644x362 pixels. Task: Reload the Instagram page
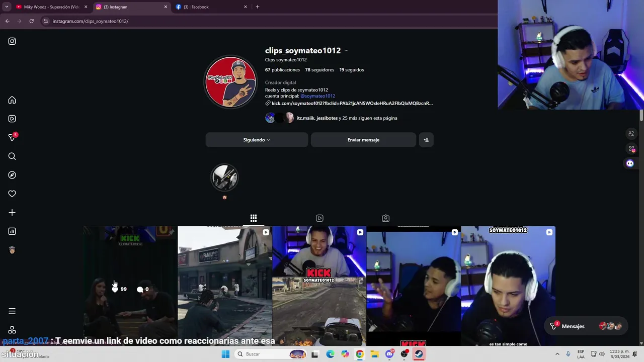(31, 21)
